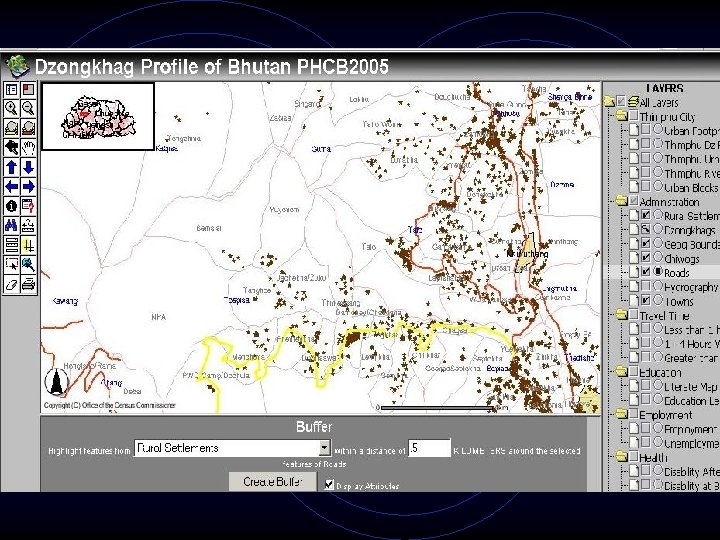Open the Rural Settlements layer dropdown
This screenshot has width=720, height=540.
coord(325,448)
